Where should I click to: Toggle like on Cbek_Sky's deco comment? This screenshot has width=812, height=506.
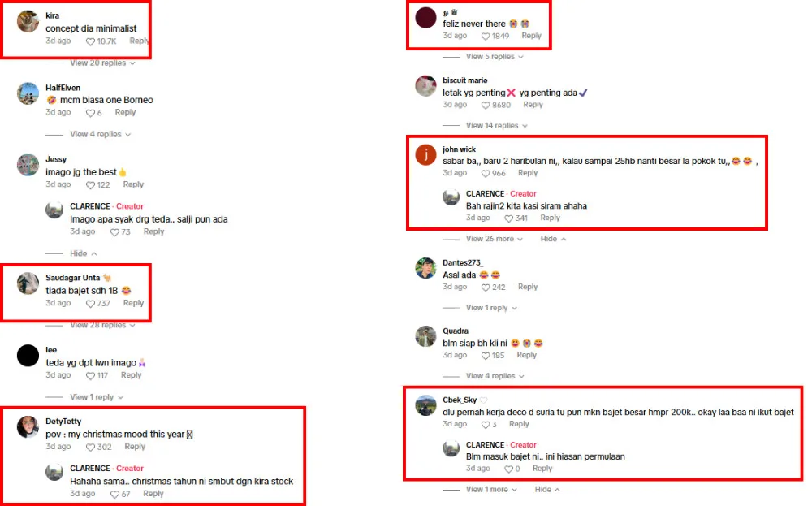pos(486,425)
